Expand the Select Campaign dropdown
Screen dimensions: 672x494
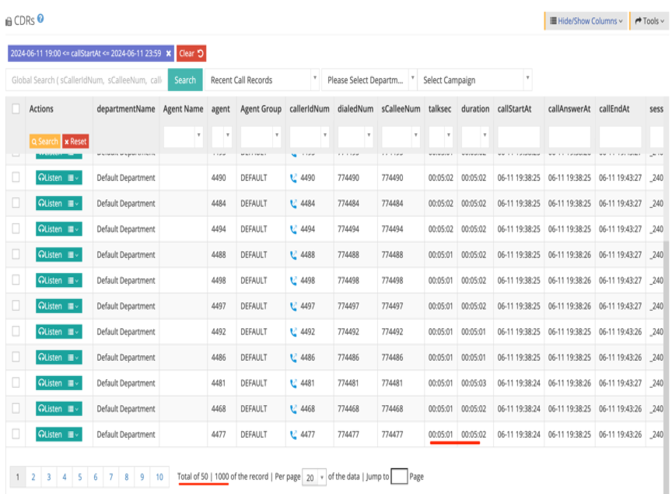[x=474, y=80]
